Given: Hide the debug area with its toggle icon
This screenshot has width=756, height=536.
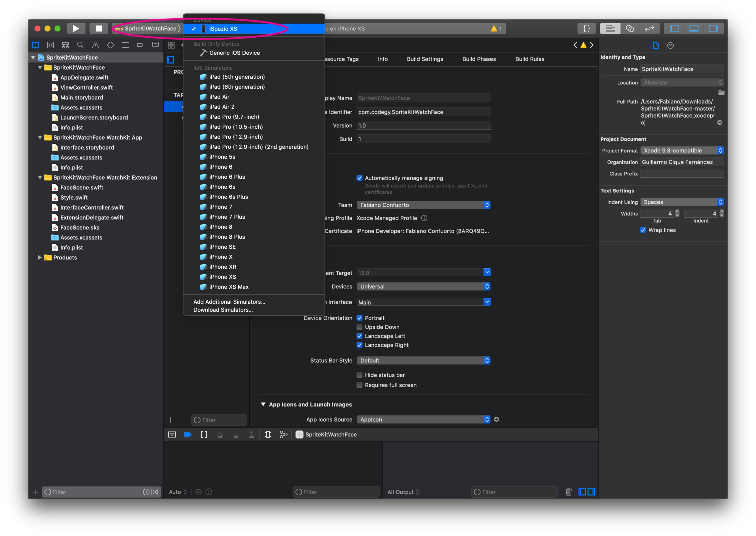Looking at the screenshot, I should (x=171, y=434).
